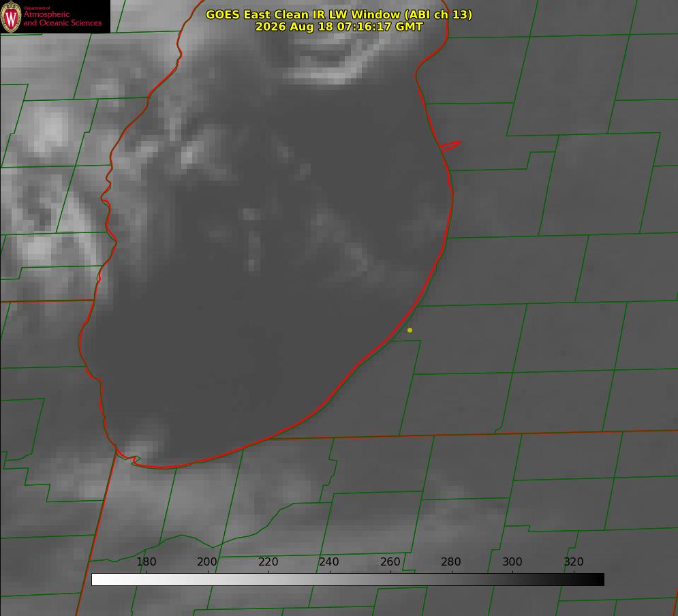Click the UW–Madison crest logo

11,16
